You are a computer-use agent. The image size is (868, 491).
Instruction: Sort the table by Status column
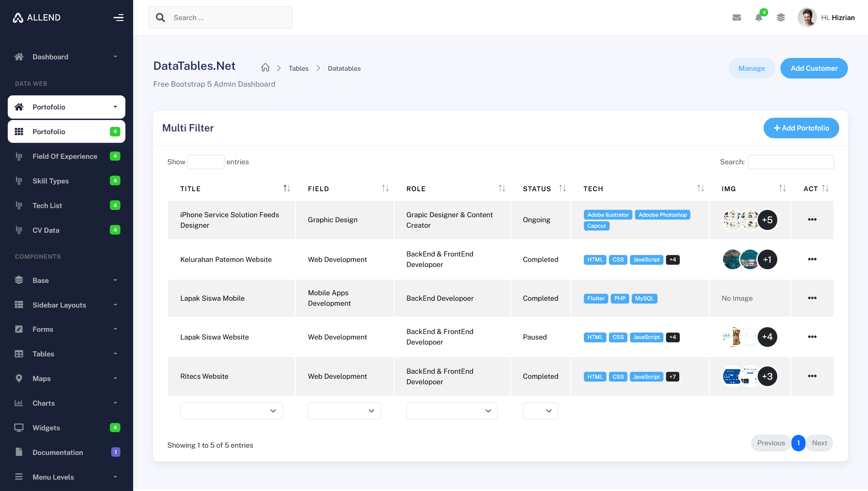tap(562, 188)
